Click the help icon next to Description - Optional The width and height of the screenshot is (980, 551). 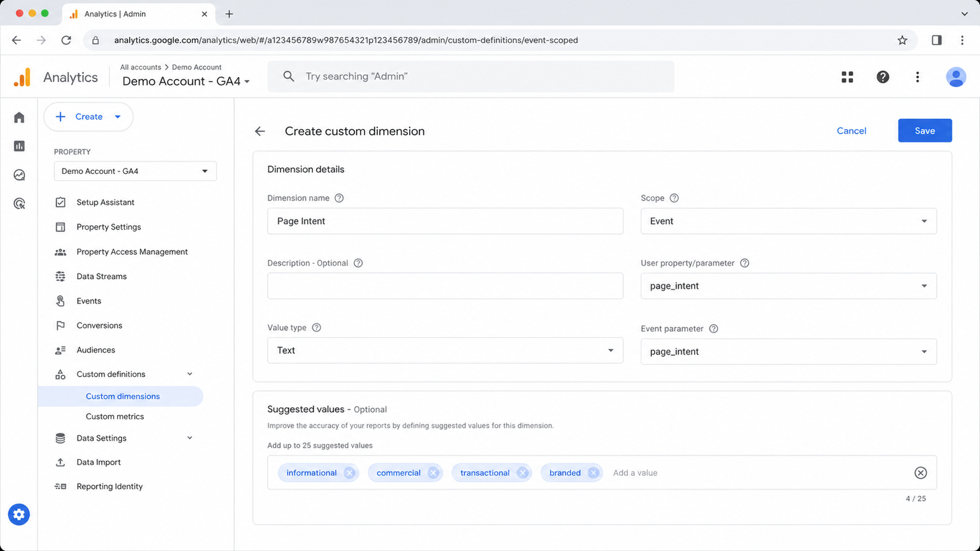click(358, 263)
